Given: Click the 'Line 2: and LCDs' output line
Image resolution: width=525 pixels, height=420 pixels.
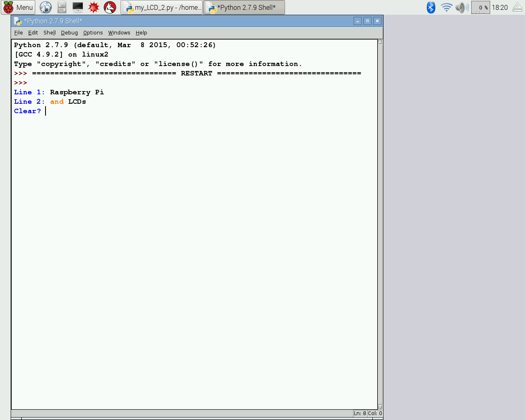Looking at the screenshot, I should (x=50, y=102).
